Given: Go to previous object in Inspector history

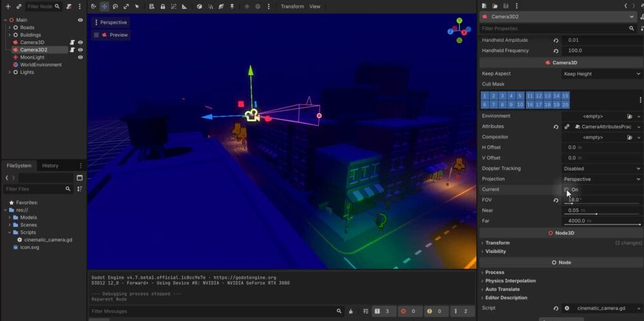Looking at the screenshot, I should [625, 6].
